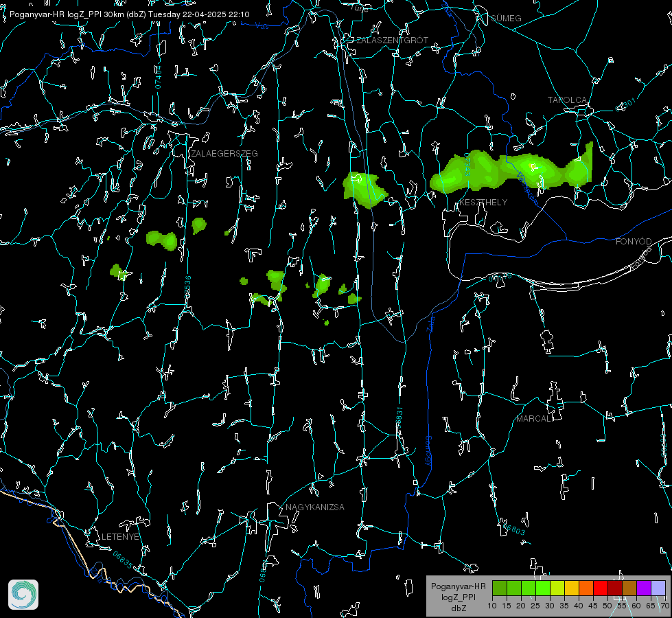Click the blue 'Zala' river label
The height and width of the screenshot is (618, 672).
(431, 323)
